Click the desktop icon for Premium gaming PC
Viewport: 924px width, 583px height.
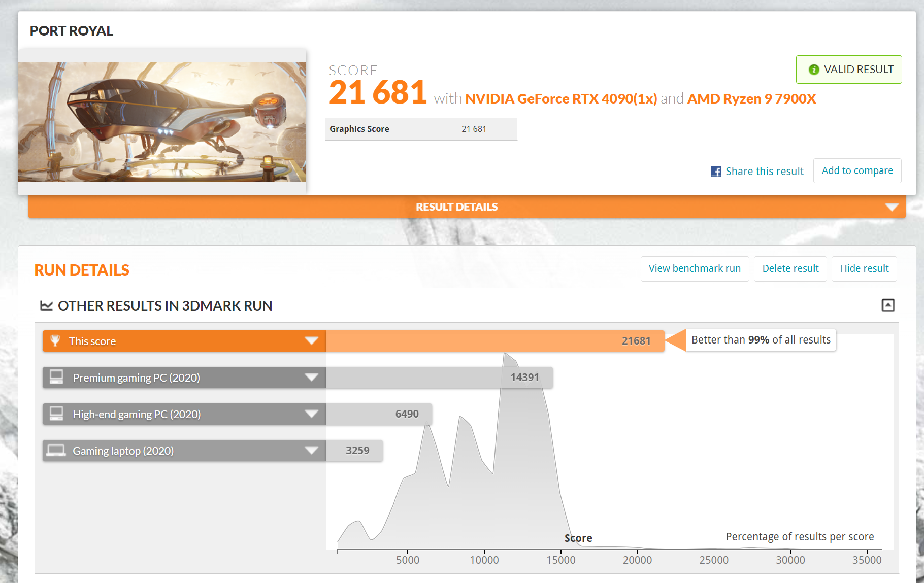[56, 377]
